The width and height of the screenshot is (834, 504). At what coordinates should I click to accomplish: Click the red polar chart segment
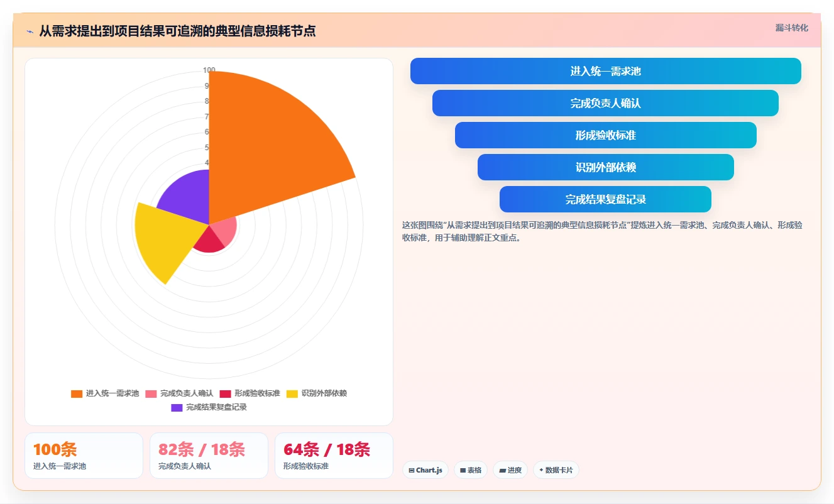pyautogui.click(x=209, y=242)
